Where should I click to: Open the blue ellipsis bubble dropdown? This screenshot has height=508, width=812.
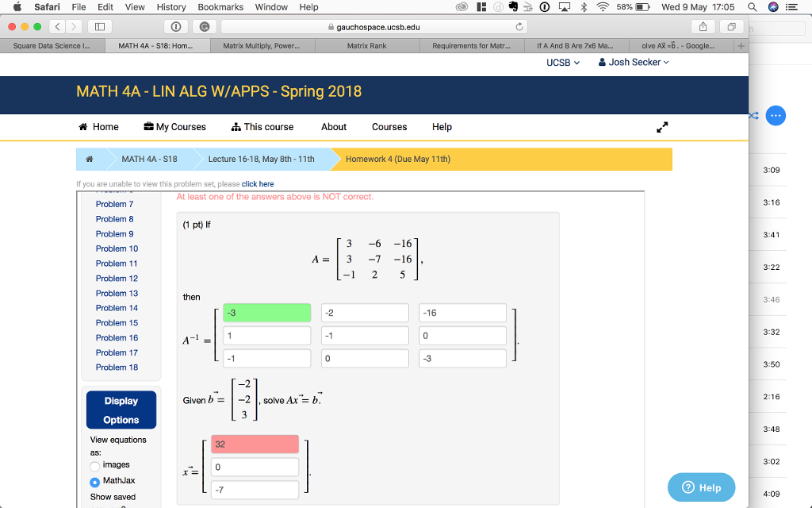click(x=776, y=116)
